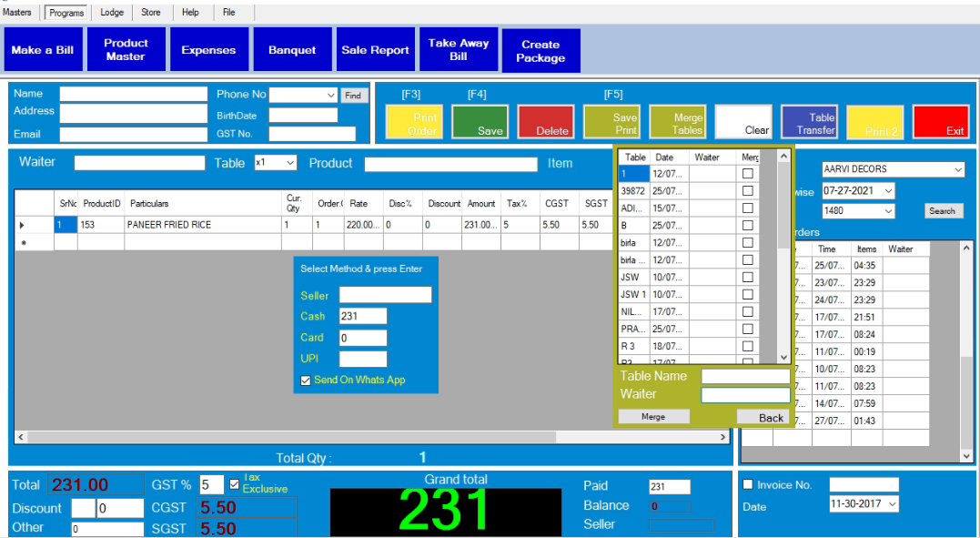
Task: Open the Sale Report screen
Action: (x=375, y=50)
